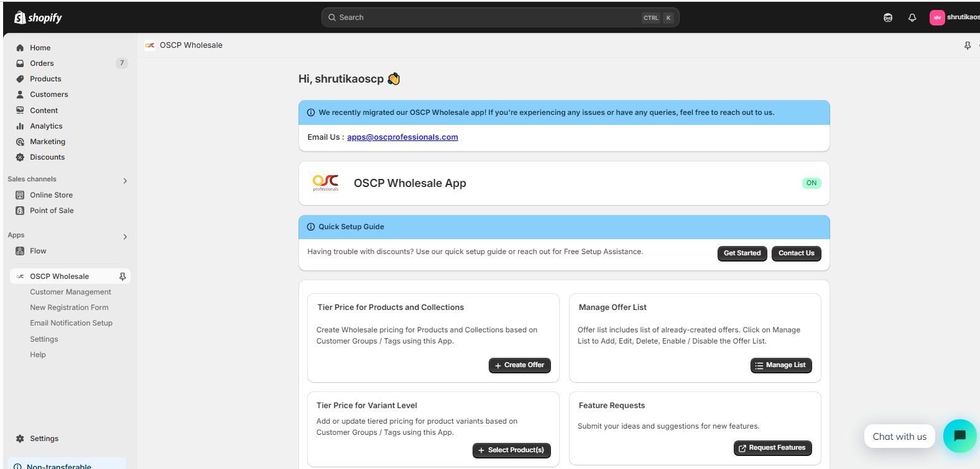The height and width of the screenshot is (469, 980).
Task: Click the Discounts badge icon
Action: (20, 157)
